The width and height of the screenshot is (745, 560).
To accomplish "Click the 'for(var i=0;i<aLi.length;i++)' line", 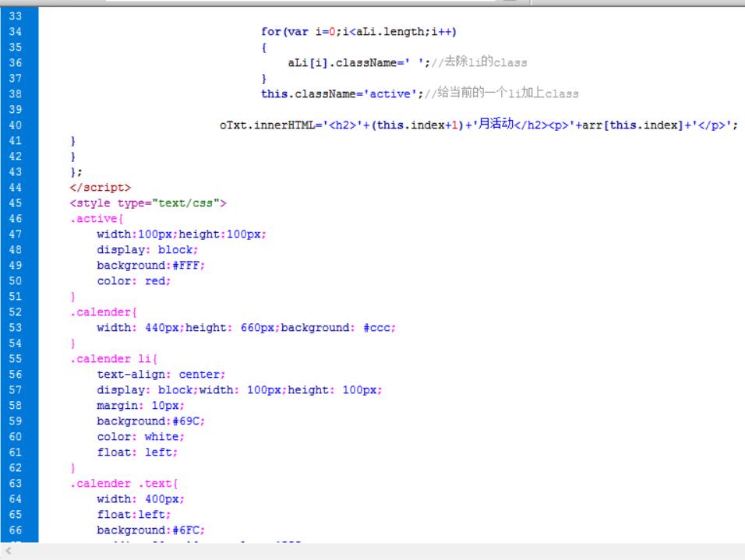I will 358,32.
